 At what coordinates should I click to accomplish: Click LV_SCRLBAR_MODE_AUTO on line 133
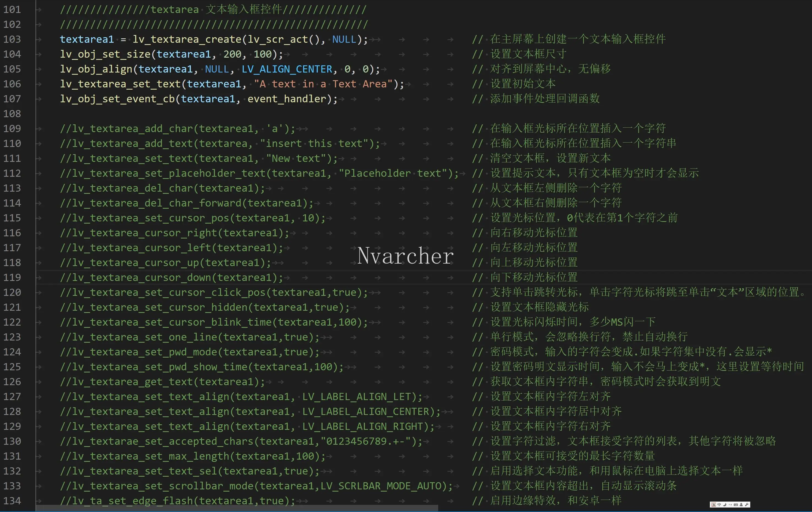point(381,486)
